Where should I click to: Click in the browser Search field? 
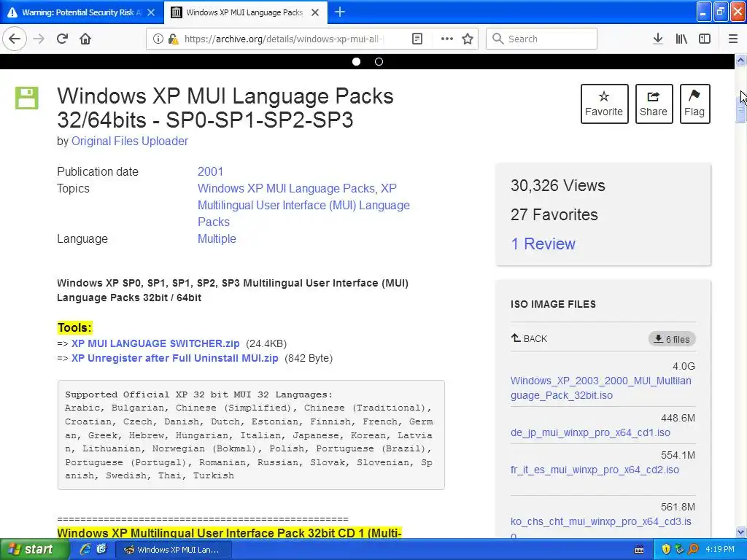[x=541, y=39]
